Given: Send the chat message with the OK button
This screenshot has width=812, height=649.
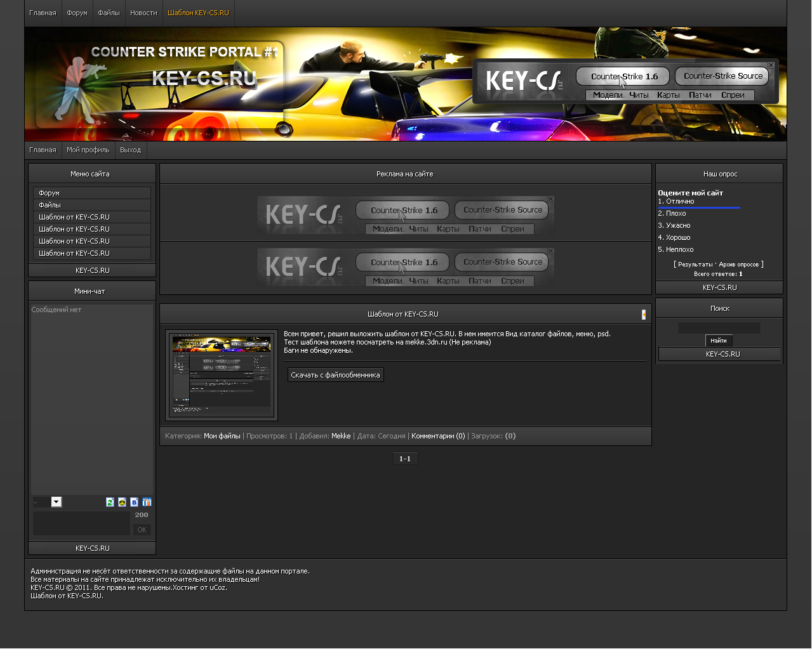Looking at the screenshot, I should click(142, 530).
